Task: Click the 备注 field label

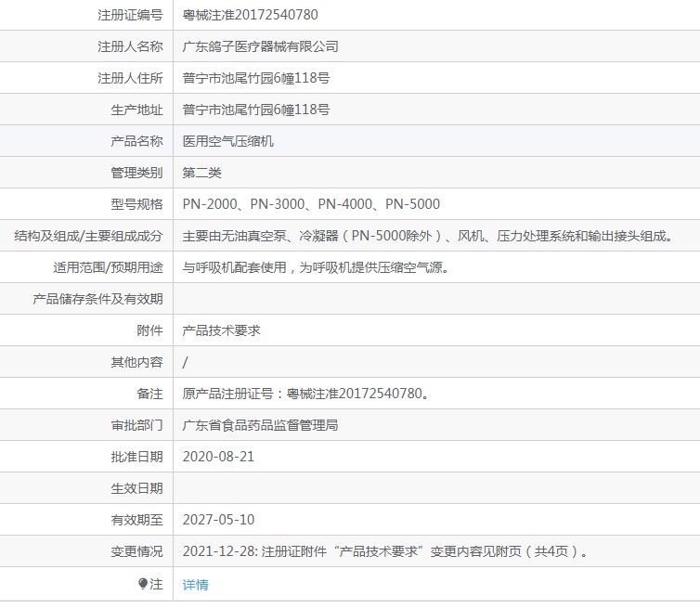Action: [x=149, y=394]
